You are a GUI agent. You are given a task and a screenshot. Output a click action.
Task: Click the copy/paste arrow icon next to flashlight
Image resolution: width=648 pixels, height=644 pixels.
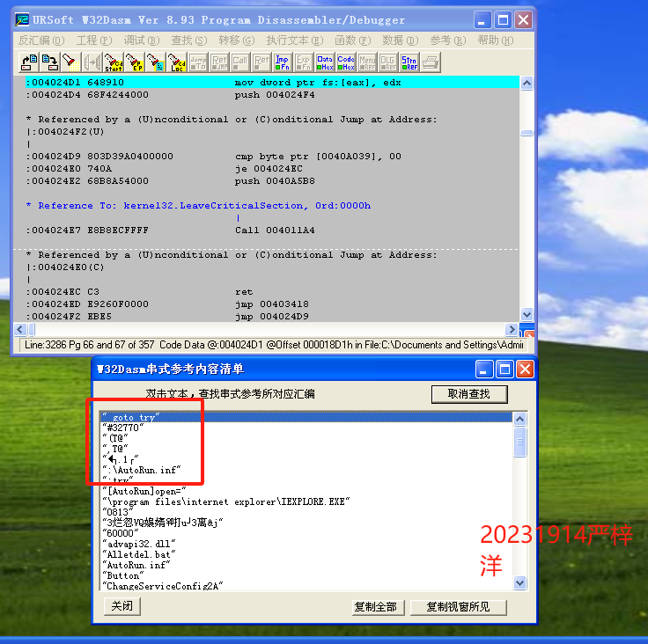click(92, 62)
